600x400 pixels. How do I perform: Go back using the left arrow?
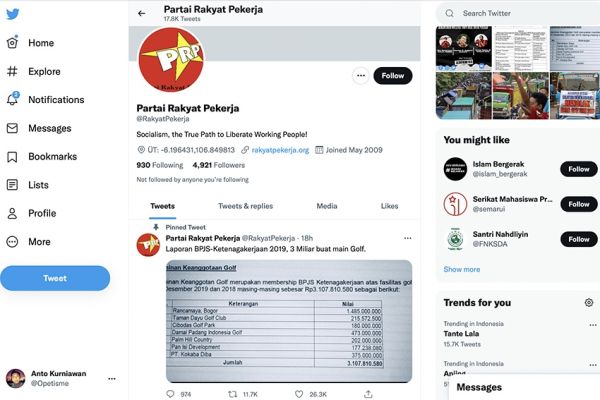(142, 13)
